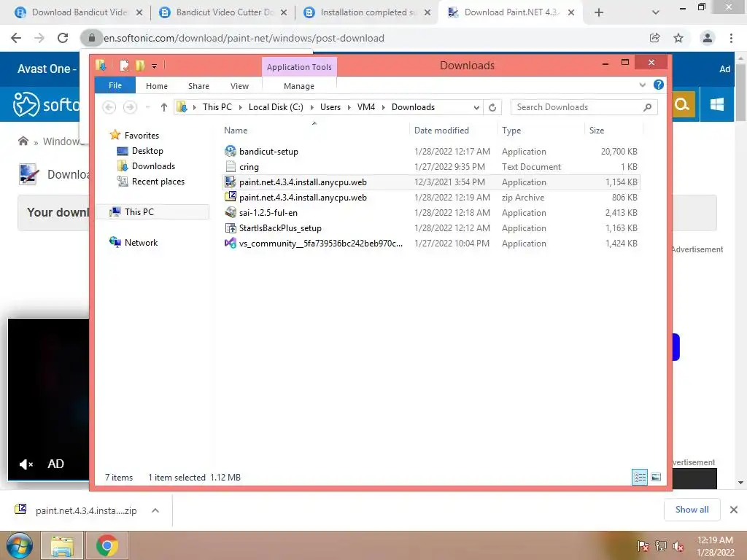The height and width of the screenshot is (560, 747).
Task: Click New folder quick access toolbar icon
Action: [139, 65]
